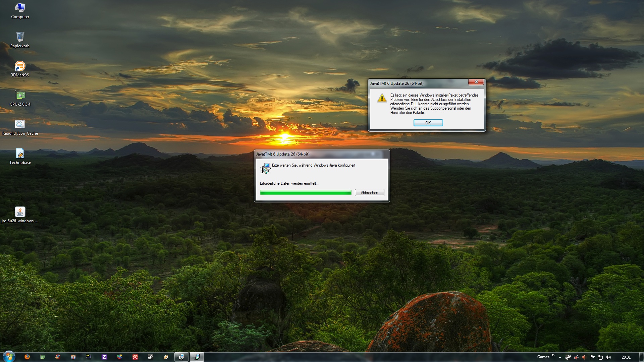The image size is (644, 362).
Task: Click the red tray icon next to Steam
Action: pyautogui.click(x=576, y=357)
